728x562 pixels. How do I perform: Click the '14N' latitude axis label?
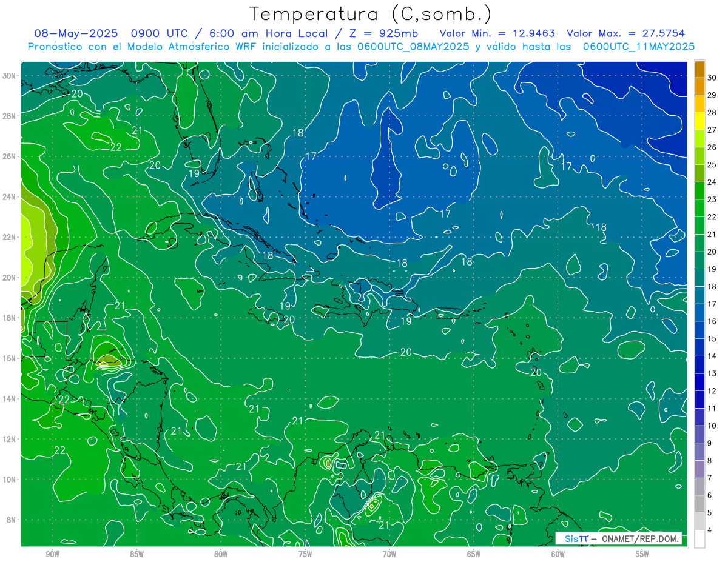pyautogui.click(x=10, y=398)
